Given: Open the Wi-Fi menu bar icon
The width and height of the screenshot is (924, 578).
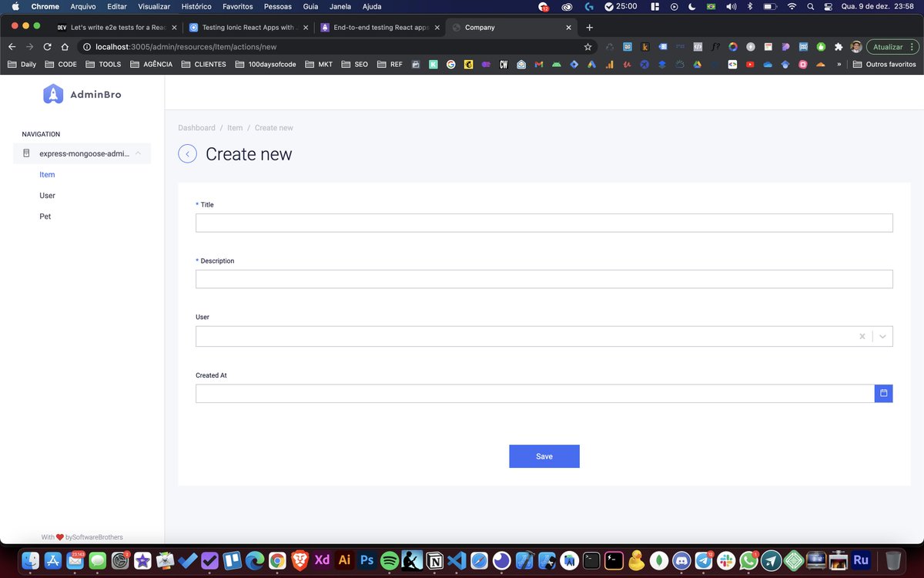Looking at the screenshot, I should click(792, 6).
